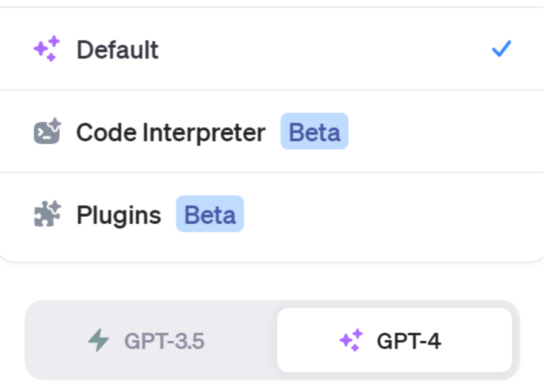Switch to the GPT-3.5 model tab
The height and width of the screenshot is (392, 543).
[x=151, y=341]
